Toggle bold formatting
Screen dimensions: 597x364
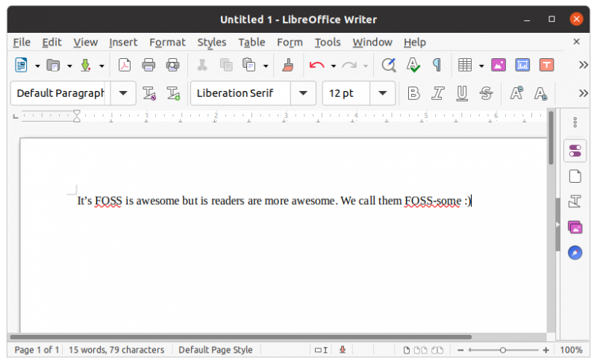(413, 93)
